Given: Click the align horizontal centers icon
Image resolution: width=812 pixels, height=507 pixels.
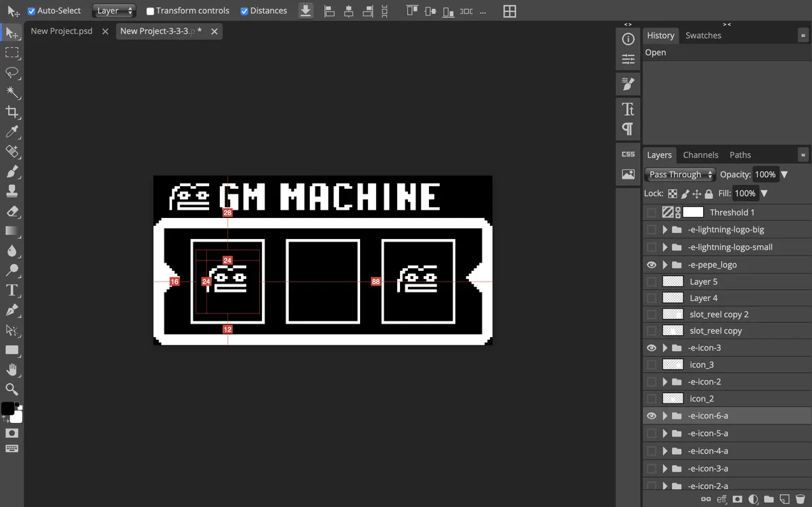Looking at the screenshot, I should tap(348, 11).
